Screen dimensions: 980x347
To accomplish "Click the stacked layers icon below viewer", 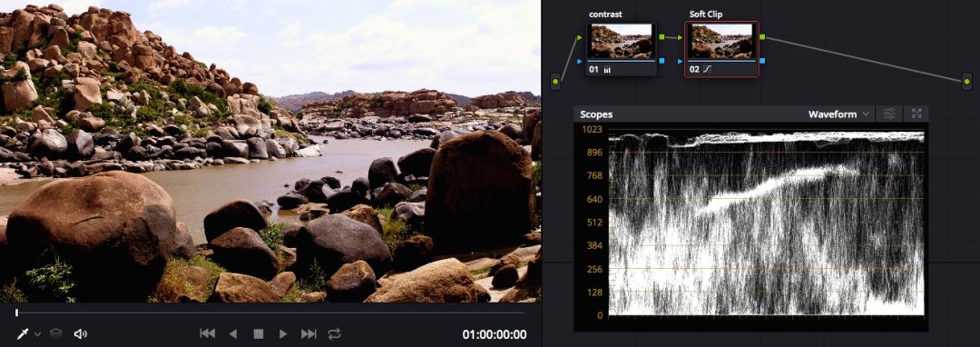I will point(56,334).
